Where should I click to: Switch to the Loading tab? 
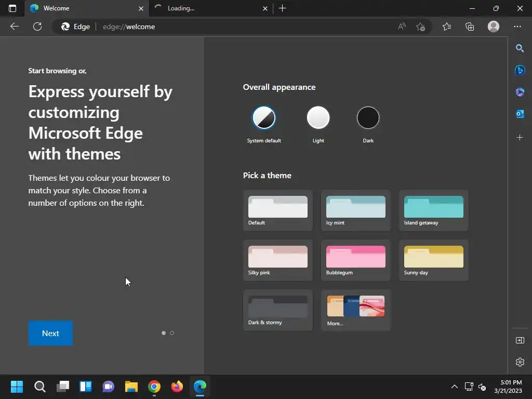(x=211, y=8)
